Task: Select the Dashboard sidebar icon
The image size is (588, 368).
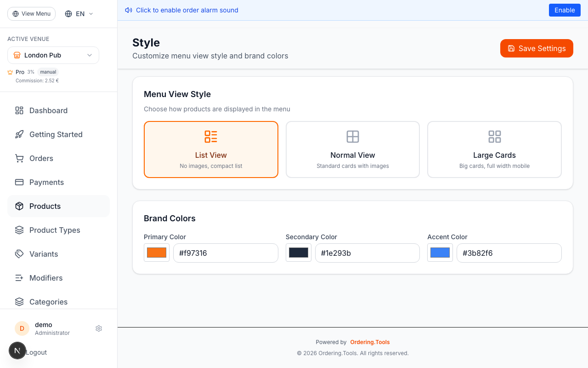Action: pyautogui.click(x=19, y=110)
